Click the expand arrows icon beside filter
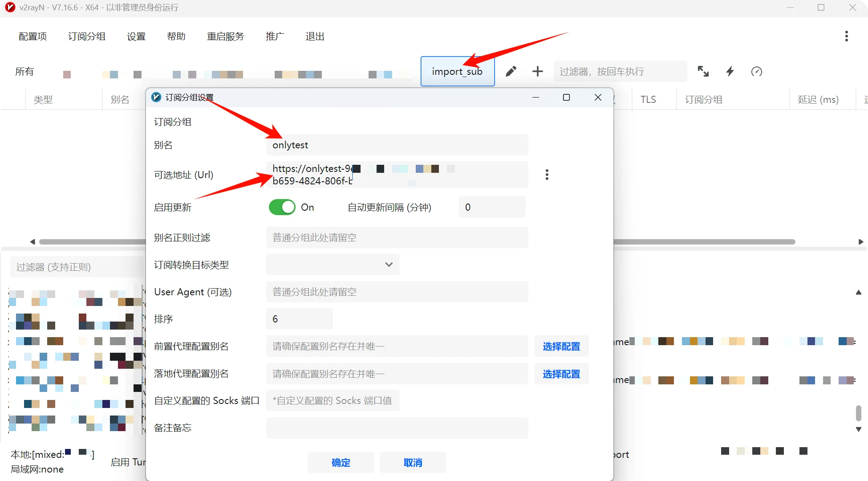This screenshot has height=481, width=868. coord(703,71)
